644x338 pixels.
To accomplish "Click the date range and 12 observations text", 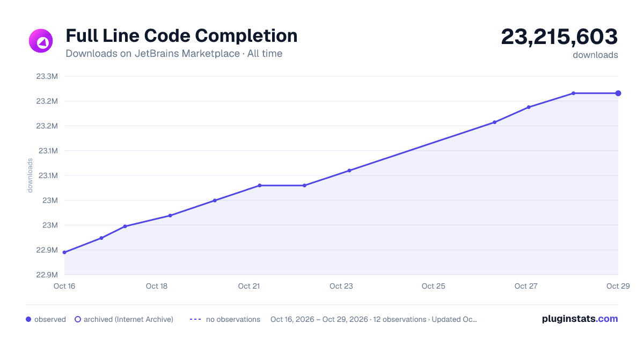I will pyautogui.click(x=374, y=319).
